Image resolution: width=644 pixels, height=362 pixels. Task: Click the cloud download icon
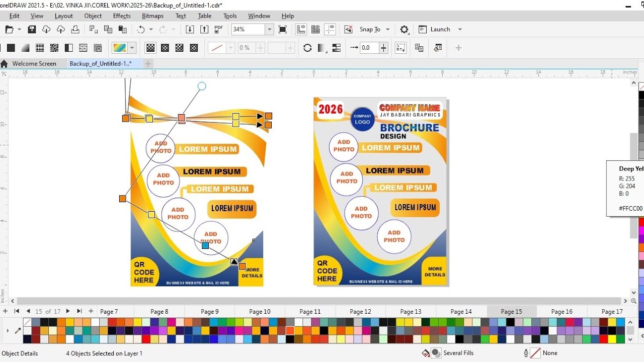pyautogui.click(x=46, y=29)
